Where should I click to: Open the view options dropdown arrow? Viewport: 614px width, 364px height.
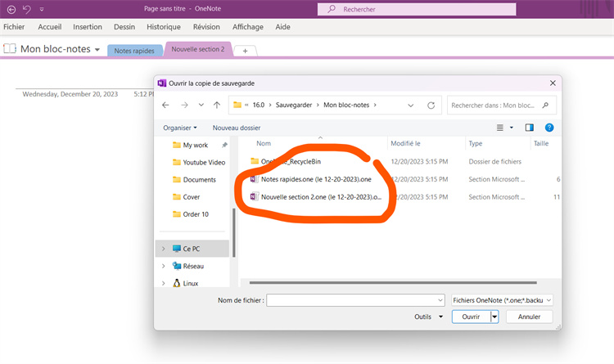pos(512,128)
